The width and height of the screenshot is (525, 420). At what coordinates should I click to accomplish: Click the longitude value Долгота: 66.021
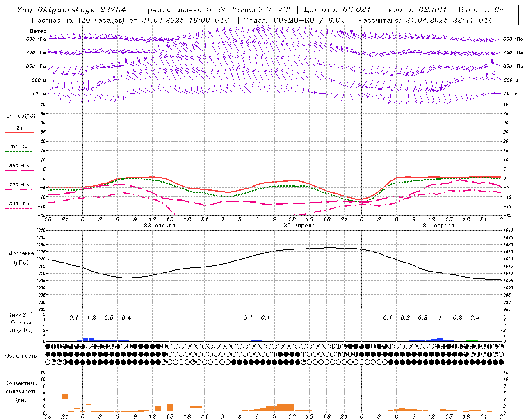337,10
